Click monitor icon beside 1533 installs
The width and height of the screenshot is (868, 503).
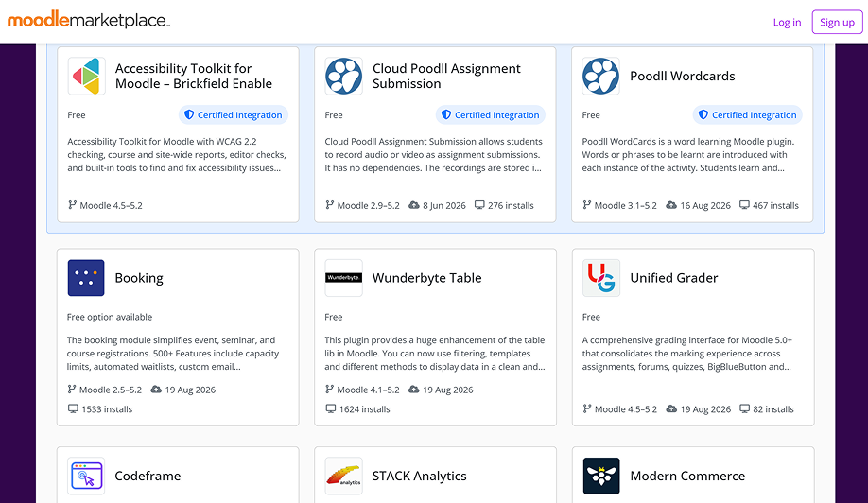(x=73, y=408)
